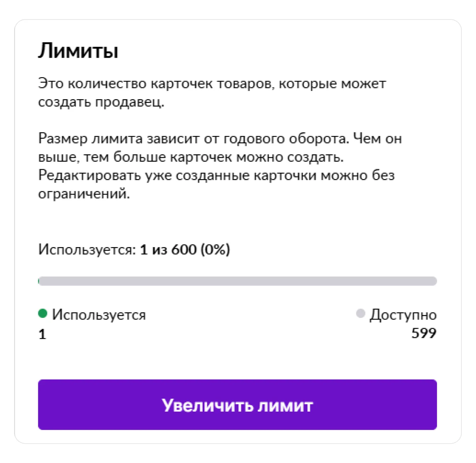Click the word продавец in first paragraph
Screen dimensions: 476x463
click(x=130, y=102)
